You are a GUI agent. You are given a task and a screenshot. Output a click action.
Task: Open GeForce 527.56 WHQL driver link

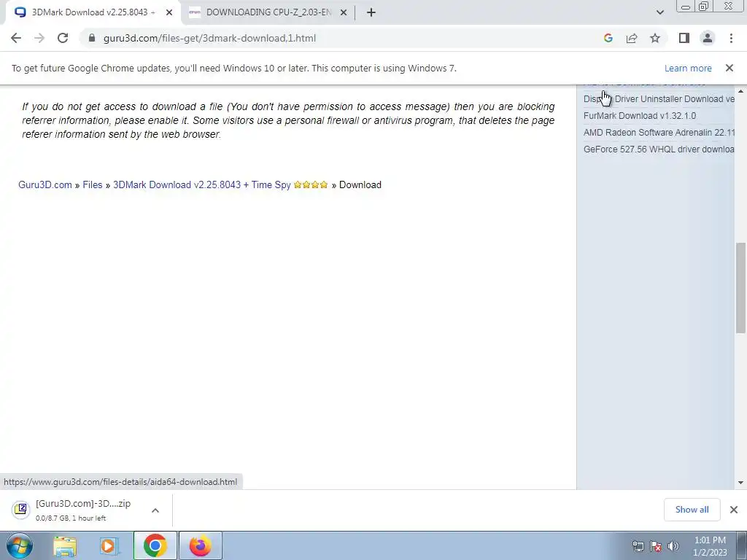tap(659, 149)
